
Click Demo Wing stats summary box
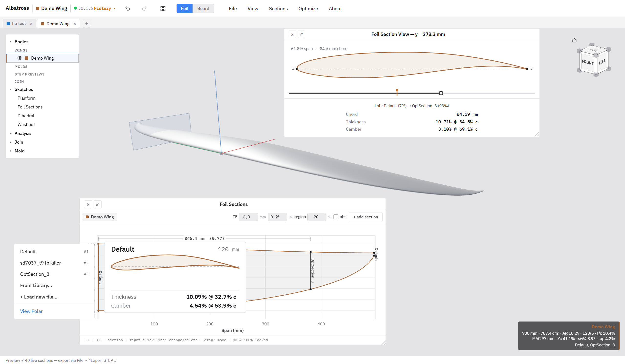(x=569, y=336)
